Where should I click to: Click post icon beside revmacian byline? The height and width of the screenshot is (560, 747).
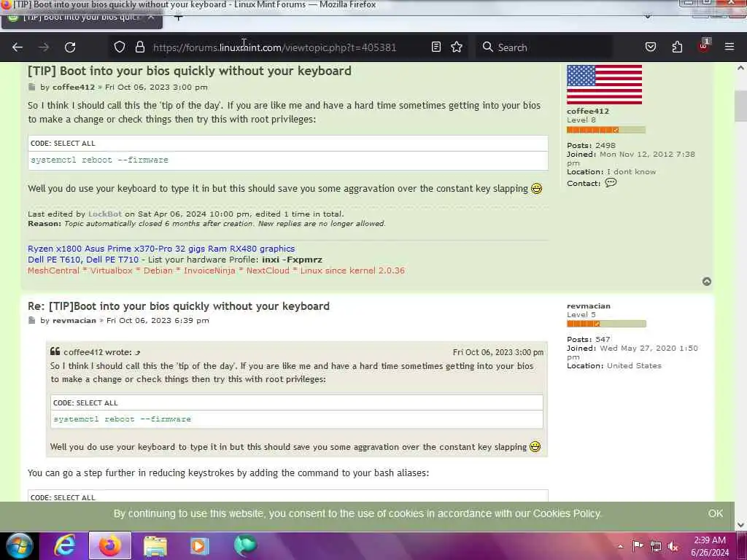(32, 321)
